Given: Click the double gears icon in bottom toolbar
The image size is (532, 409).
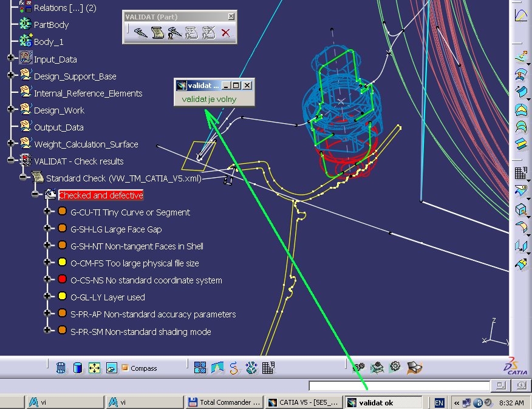Looking at the screenshot, I should pos(358,367).
